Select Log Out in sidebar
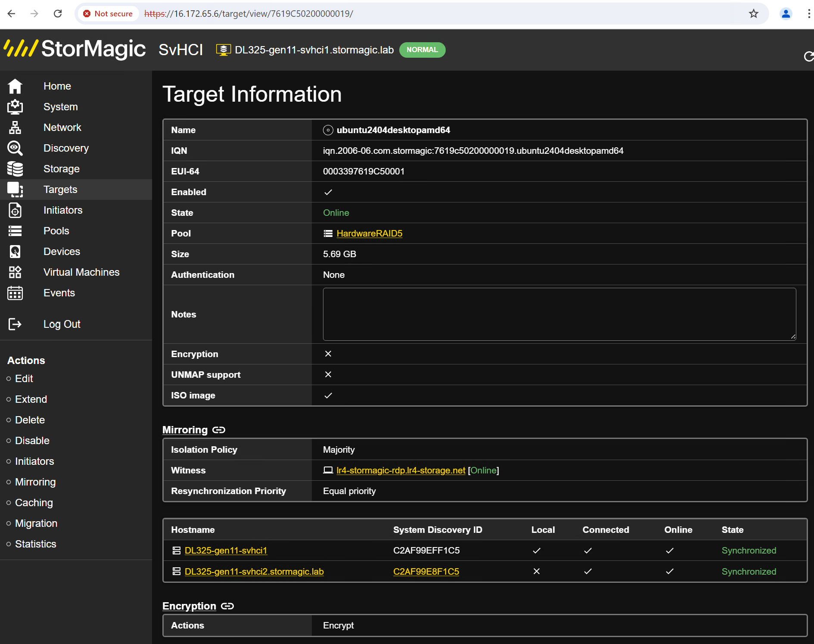This screenshot has height=644, width=814. pyautogui.click(x=62, y=324)
